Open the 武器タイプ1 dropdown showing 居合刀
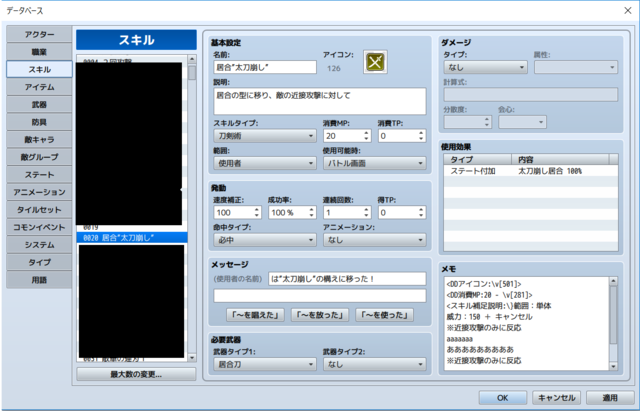The image size is (640, 411). pyautogui.click(x=265, y=364)
